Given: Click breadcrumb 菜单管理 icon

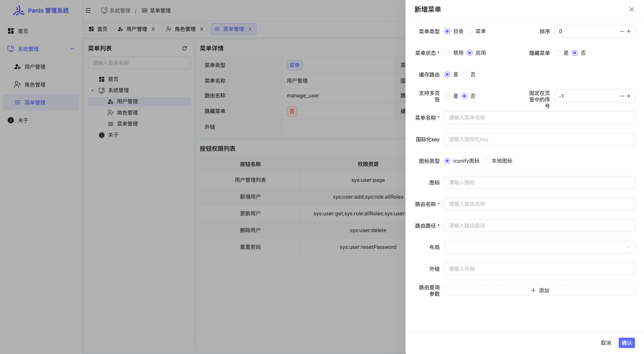Looking at the screenshot, I should [x=144, y=10].
